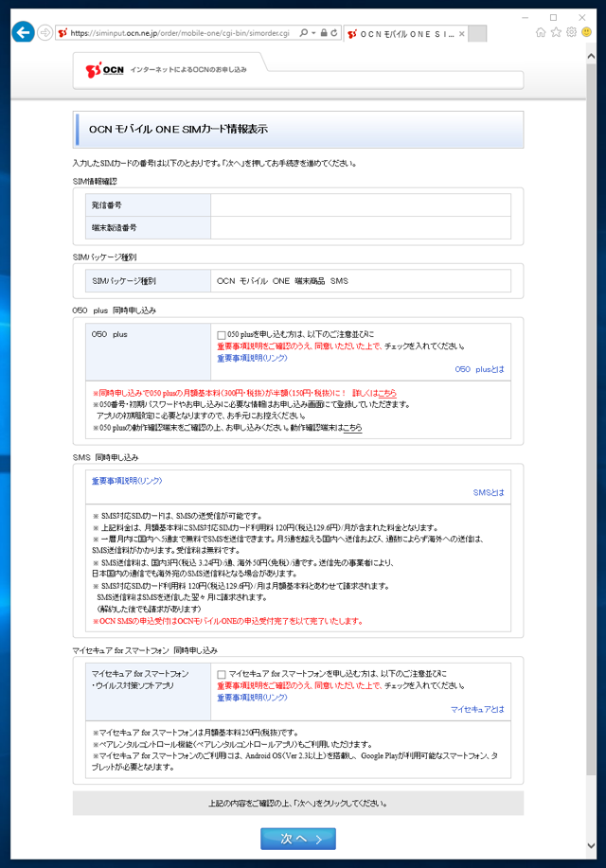
Task: Click the URL address field
Action: [180, 33]
